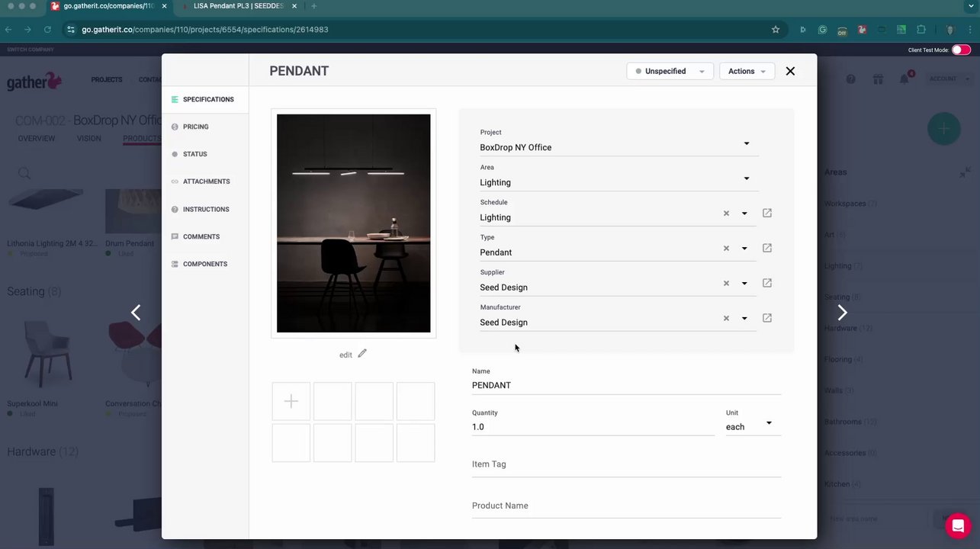Click the green add plus button
This screenshot has width=980, height=549.
click(x=943, y=129)
